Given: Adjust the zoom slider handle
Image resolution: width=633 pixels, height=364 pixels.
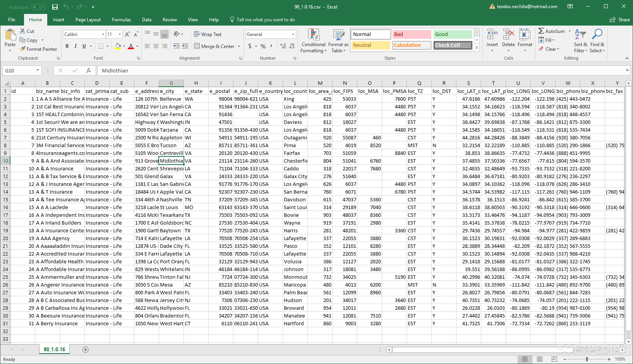Looking at the screenshot, I should tap(587, 359).
